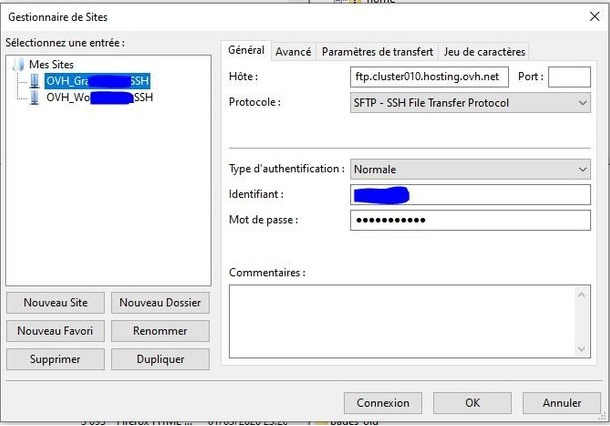Switch to the Avancé tab
This screenshot has height=426, width=610.
point(293,51)
